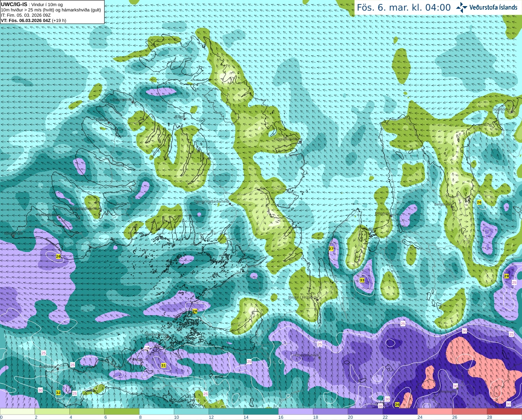This screenshot has height=420, width=522.
Task: Click the IT: Fim. 05. 03. 2026 09Z line
Action: pos(26,15)
